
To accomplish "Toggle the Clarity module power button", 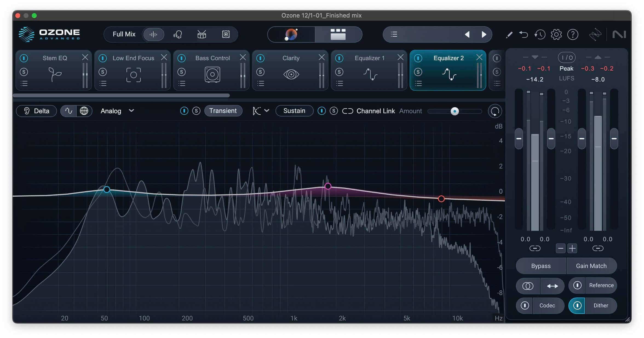I will tap(260, 58).
